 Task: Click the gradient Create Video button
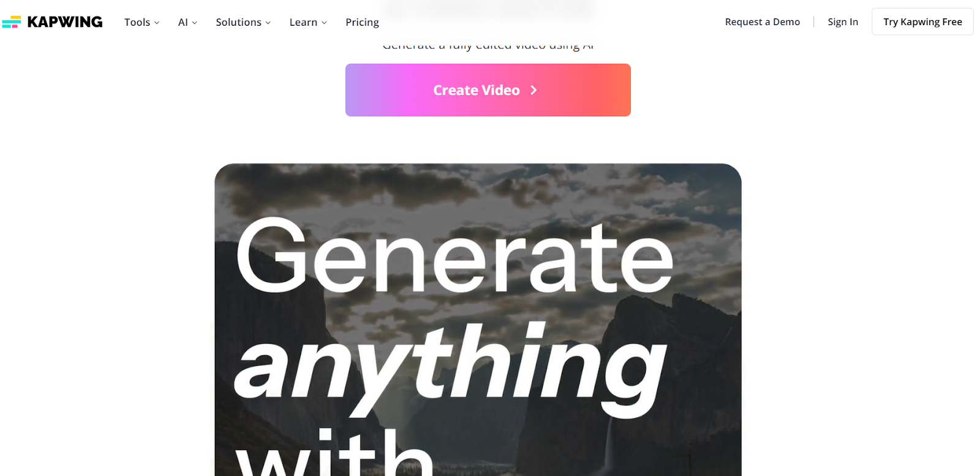click(488, 90)
